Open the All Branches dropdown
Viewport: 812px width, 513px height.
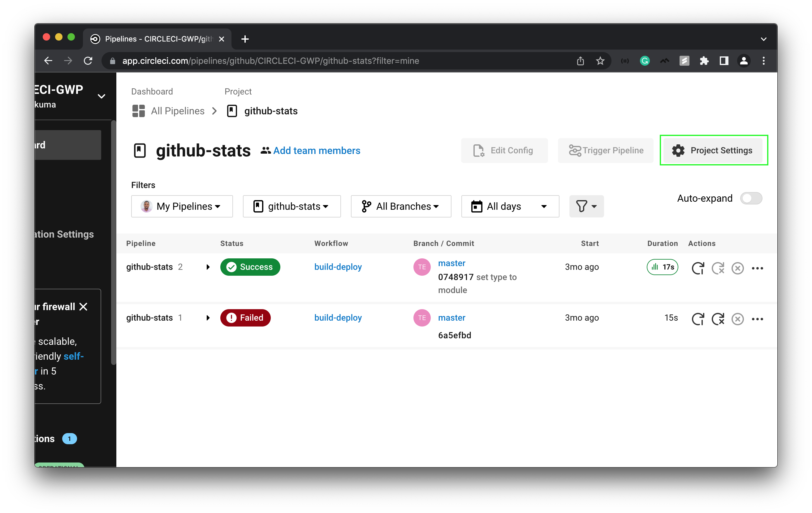click(401, 206)
